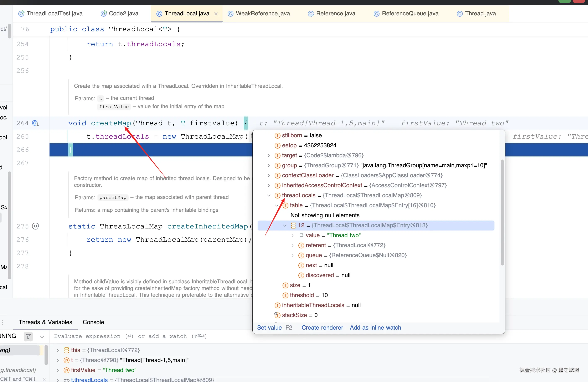Expand the contextClassLoader field

click(269, 175)
